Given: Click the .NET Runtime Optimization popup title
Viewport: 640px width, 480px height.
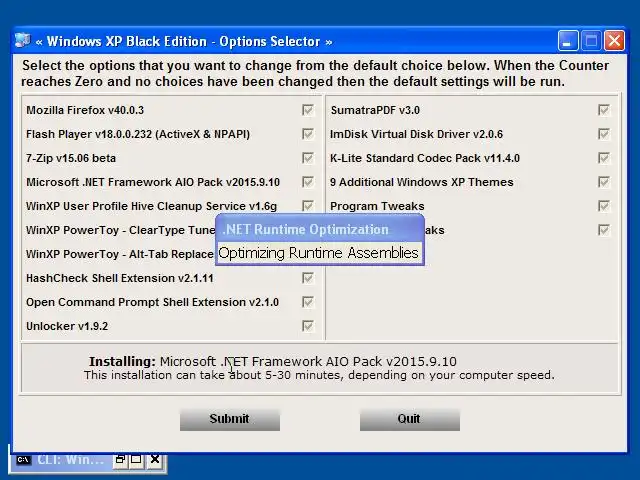Looking at the screenshot, I should click(x=306, y=229).
